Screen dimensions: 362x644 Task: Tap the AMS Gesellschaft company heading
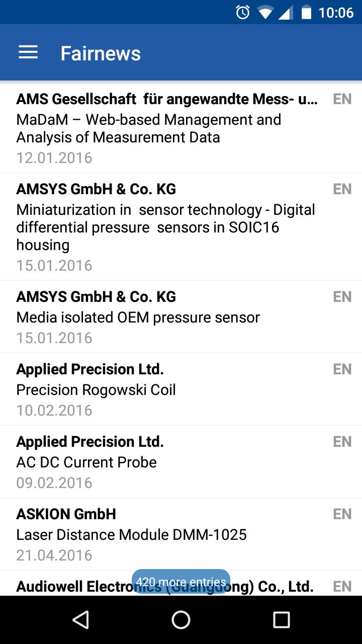(167, 99)
